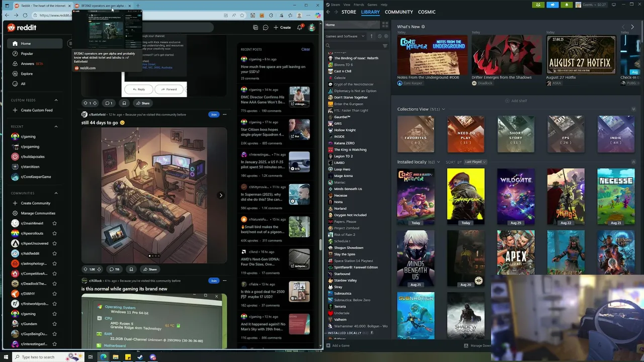Join r/Battlefield community
Viewport: 644px width, 362px height.
[214, 115]
